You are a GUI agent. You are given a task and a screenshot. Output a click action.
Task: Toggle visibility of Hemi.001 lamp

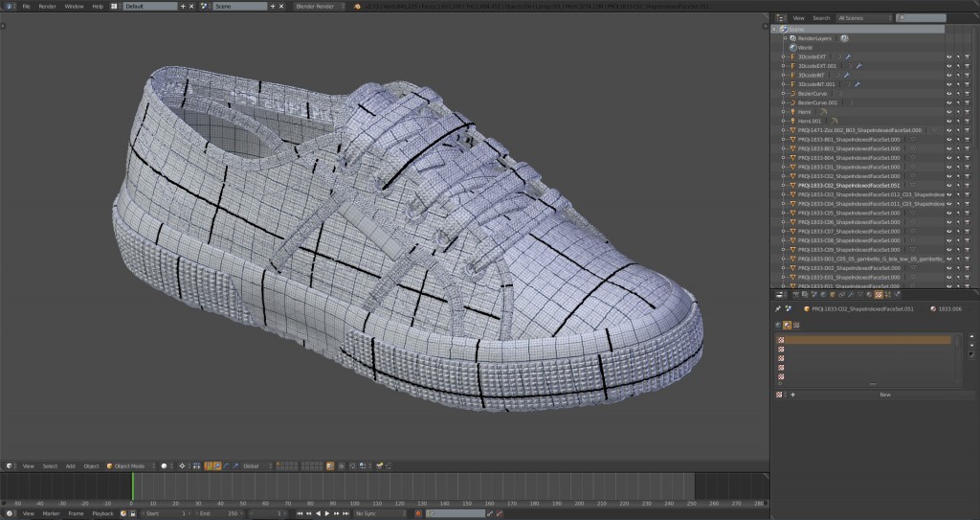click(x=948, y=121)
